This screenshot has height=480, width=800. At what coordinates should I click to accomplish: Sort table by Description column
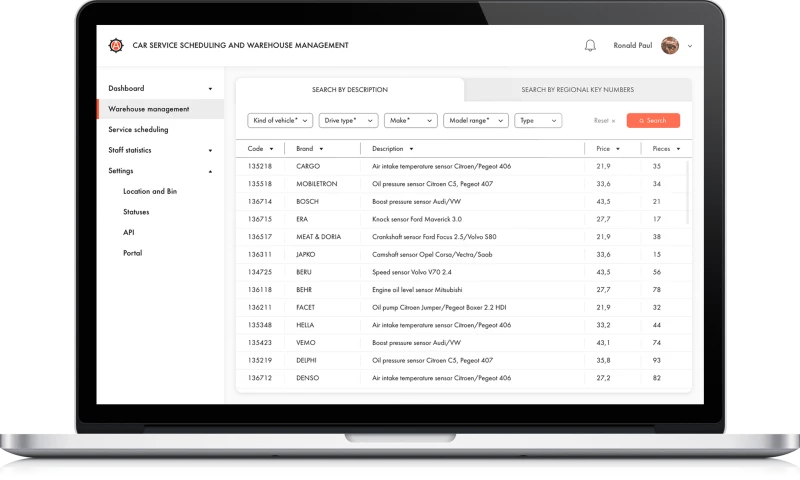click(x=392, y=149)
